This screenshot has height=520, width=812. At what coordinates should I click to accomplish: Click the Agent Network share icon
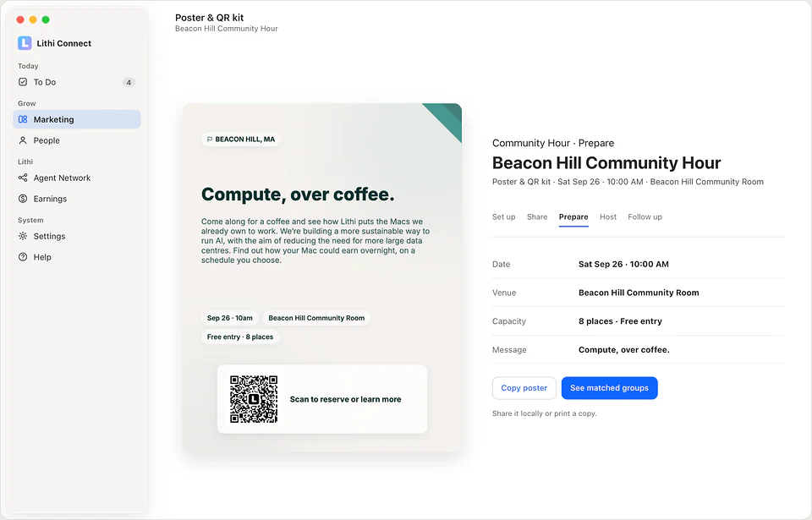(23, 178)
